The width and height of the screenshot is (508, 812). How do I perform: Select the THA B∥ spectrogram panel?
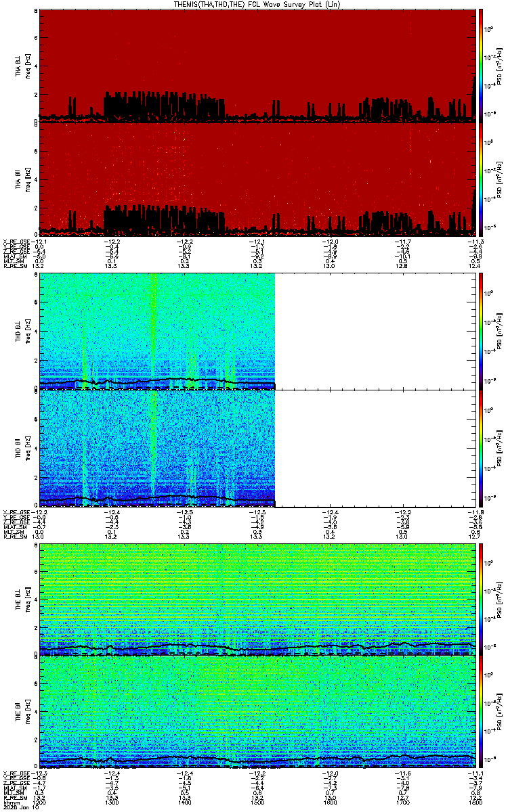(257, 179)
